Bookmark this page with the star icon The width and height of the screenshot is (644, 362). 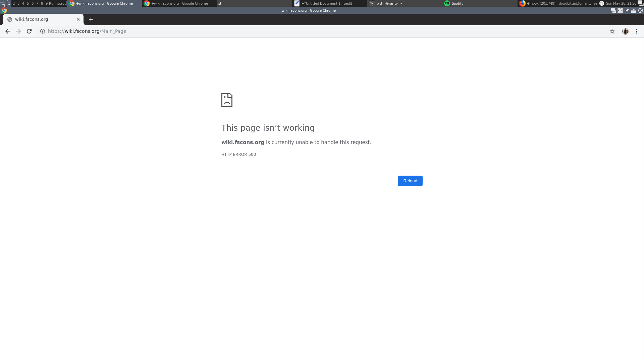pos(612,31)
